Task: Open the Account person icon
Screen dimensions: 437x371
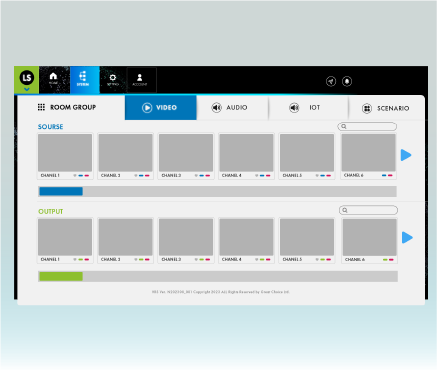Action: pos(140,78)
